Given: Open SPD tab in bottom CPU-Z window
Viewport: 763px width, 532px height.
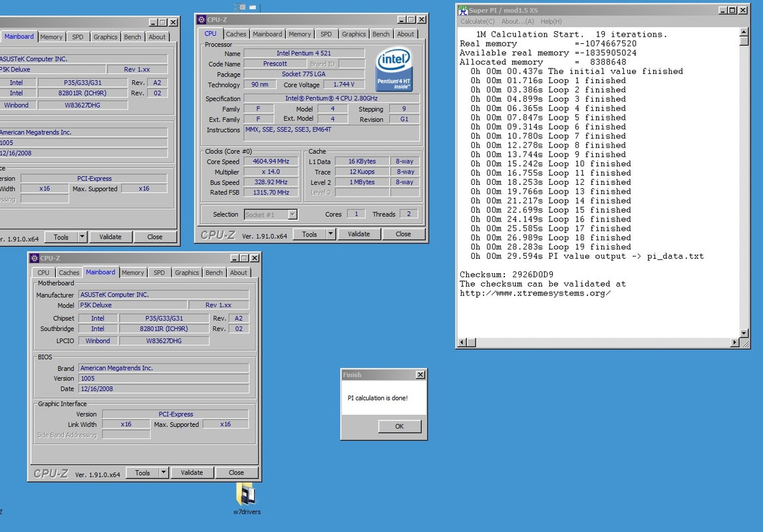Looking at the screenshot, I should [159, 273].
